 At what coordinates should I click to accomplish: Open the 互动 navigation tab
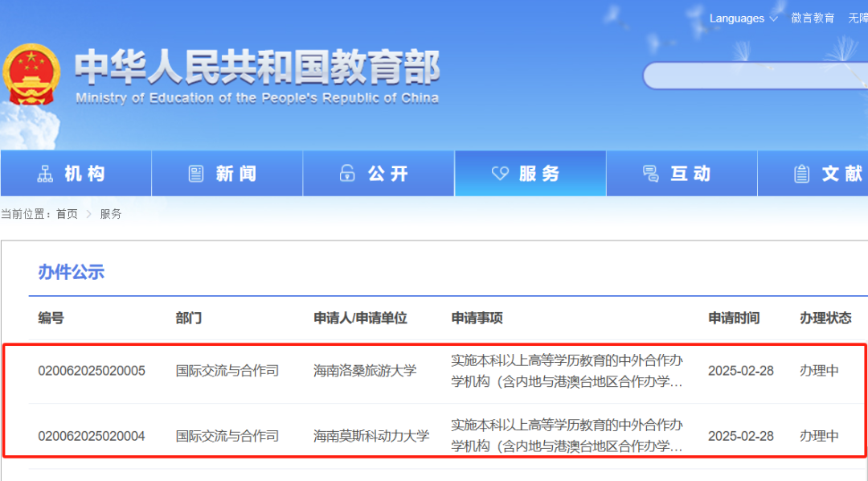[682, 174]
